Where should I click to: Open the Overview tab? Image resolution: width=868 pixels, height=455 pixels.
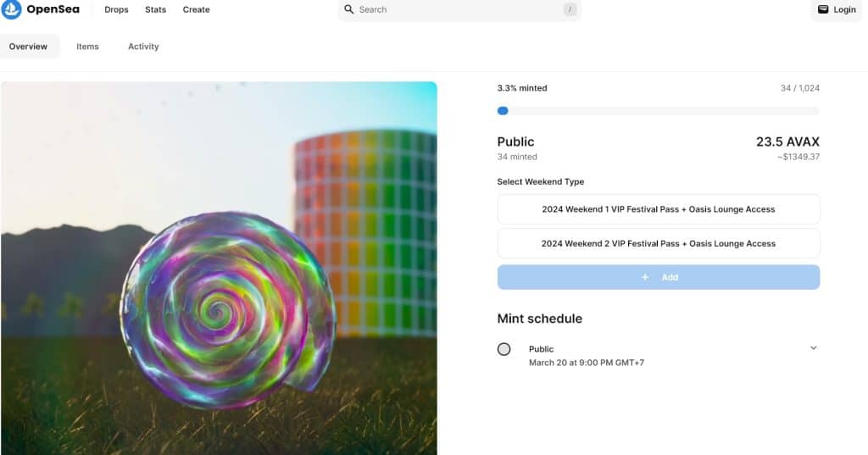tap(28, 47)
